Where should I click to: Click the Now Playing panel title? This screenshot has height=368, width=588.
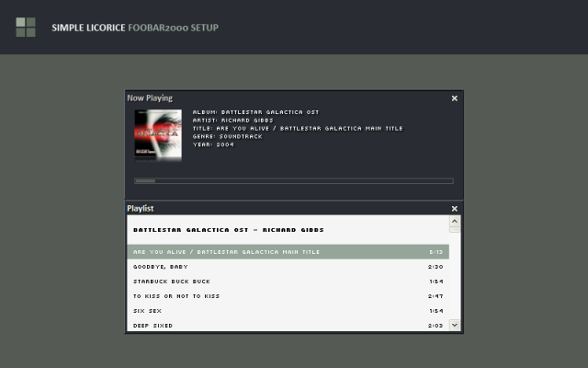pyautogui.click(x=150, y=98)
